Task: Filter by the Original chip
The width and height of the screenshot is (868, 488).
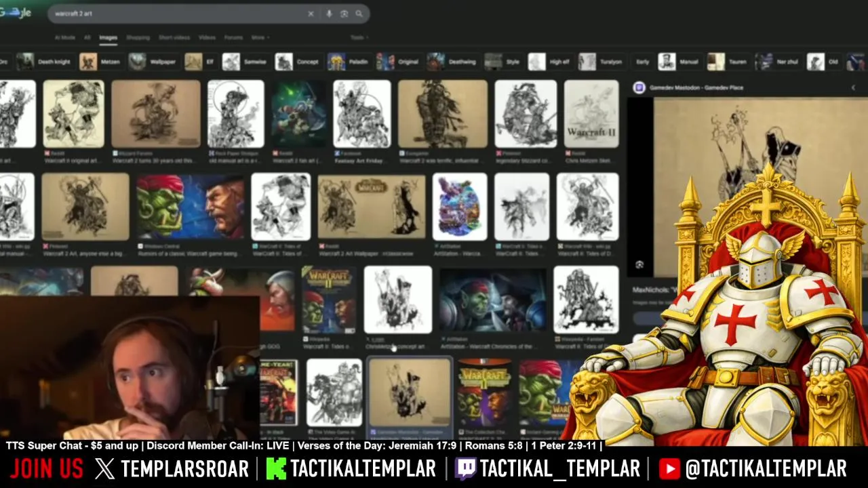Action: [399, 62]
